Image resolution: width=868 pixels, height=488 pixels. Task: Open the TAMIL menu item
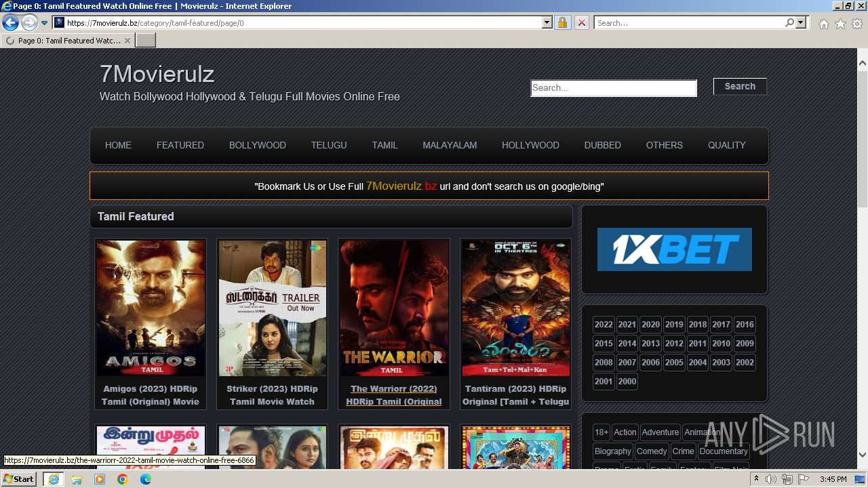click(x=384, y=145)
